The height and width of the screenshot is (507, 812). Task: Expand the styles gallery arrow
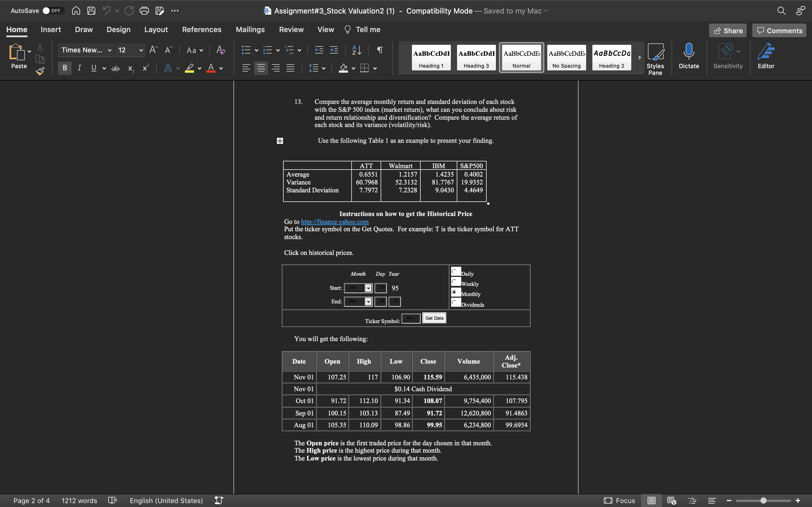[x=639, y=57]
